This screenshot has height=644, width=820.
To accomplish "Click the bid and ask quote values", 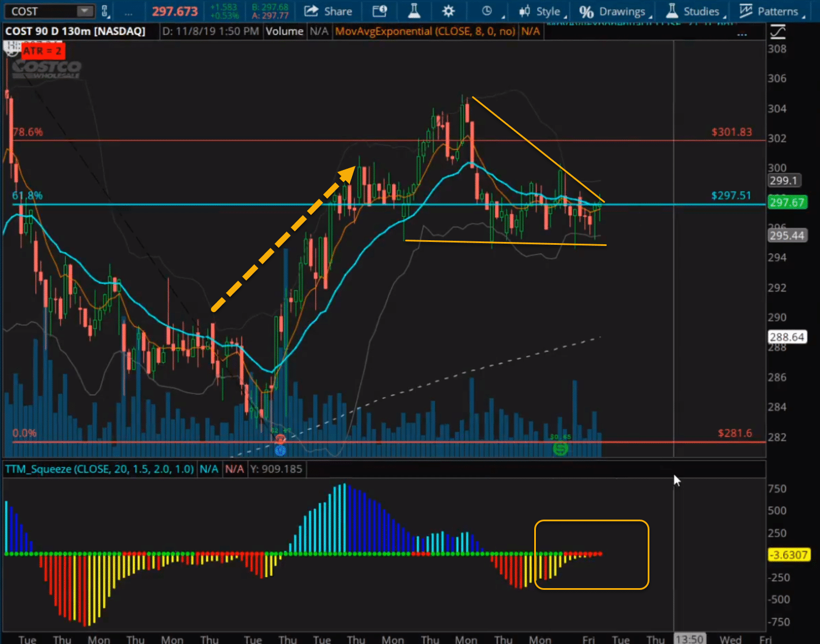I will click(270, 11).
